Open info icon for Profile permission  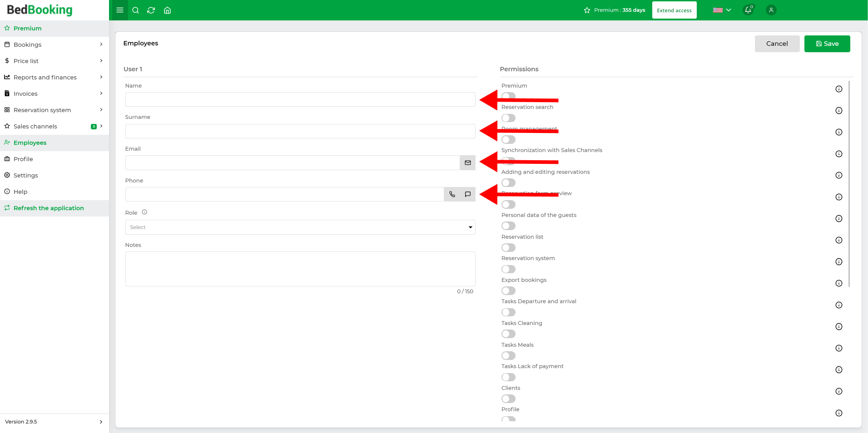tap(839, 413)
